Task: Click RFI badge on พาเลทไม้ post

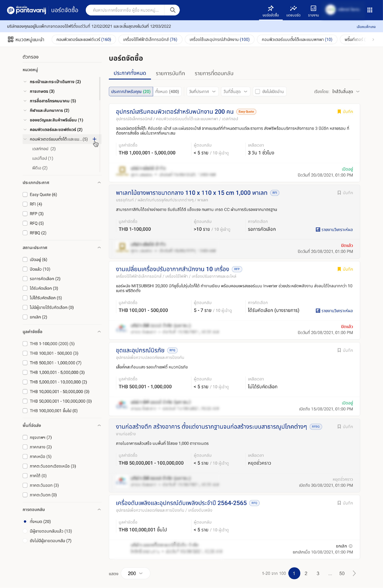Action: [275, 193]
